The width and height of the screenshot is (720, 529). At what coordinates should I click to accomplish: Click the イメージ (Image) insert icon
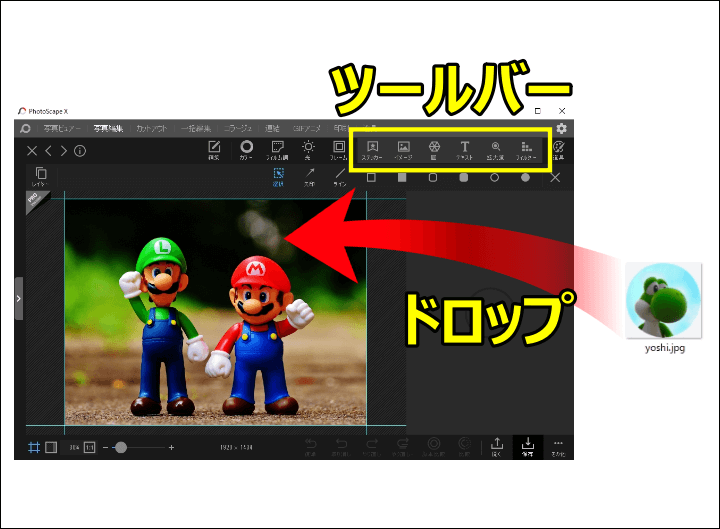click(404, 150)
